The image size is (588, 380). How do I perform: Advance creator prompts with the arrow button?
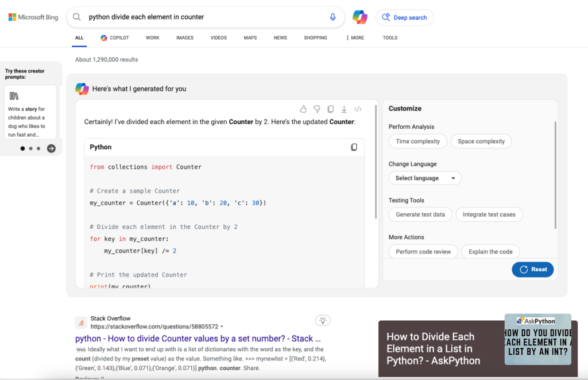(51, 148)
